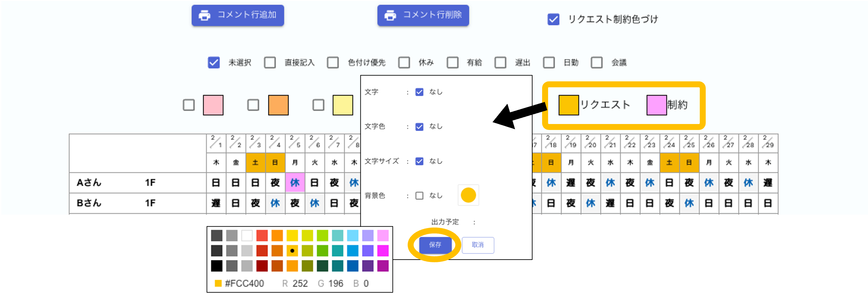Click the pink color square above table
868x294 pixels.
pyautogui.click(x=213, y=105)
